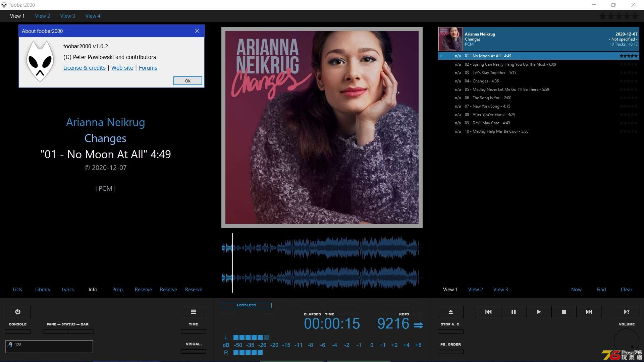The width and height of the screenshot is (644, 362).
Task: Skip to the next track
Action: (x=589, y=312)
